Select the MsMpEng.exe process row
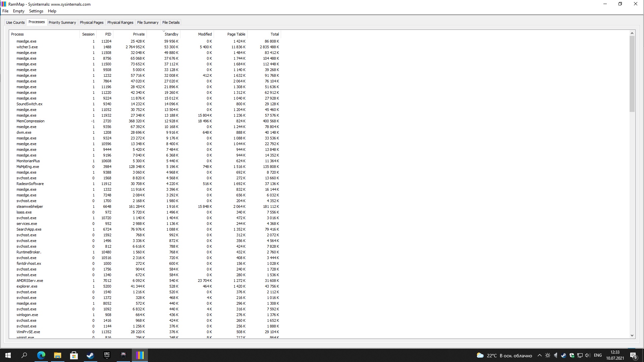Screen dimensions: 644x362 click(x=145, y=167)
